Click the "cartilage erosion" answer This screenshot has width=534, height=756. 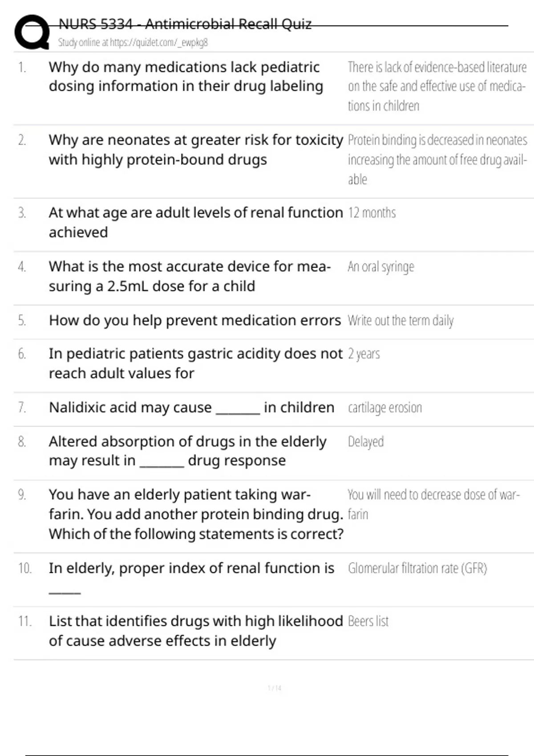pyautogui.click(x=384, y=408)
